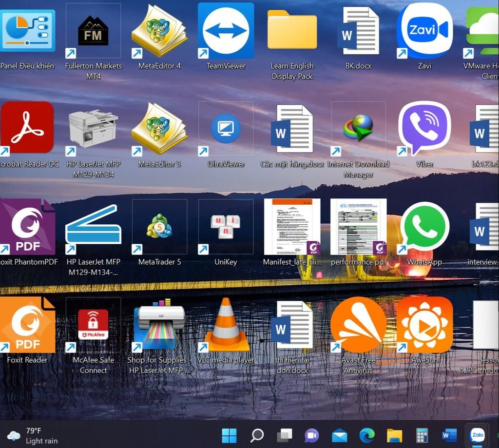Open the BK.docx document
Image resolution: width=499 pixels, height=448 pixels.
(x=358, y=31)
